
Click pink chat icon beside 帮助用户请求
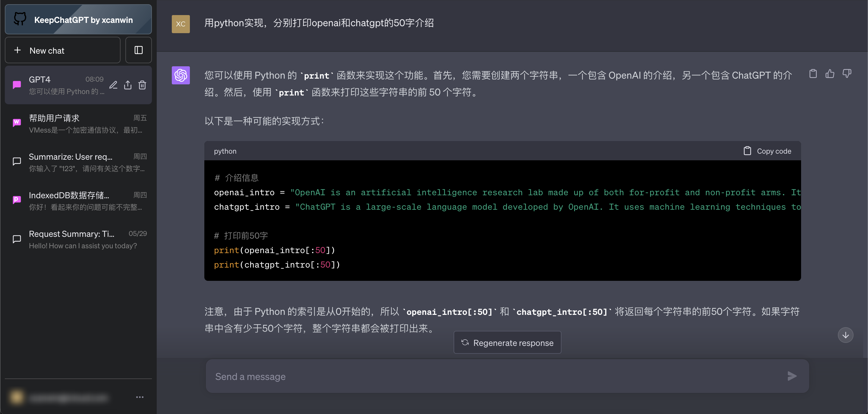(17, 123)
